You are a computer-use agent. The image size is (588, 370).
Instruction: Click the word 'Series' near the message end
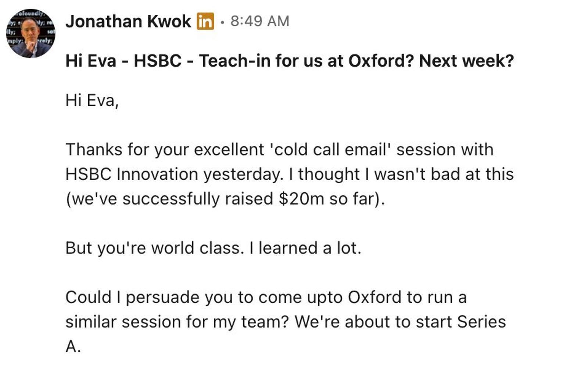click(x=481, y=322)
